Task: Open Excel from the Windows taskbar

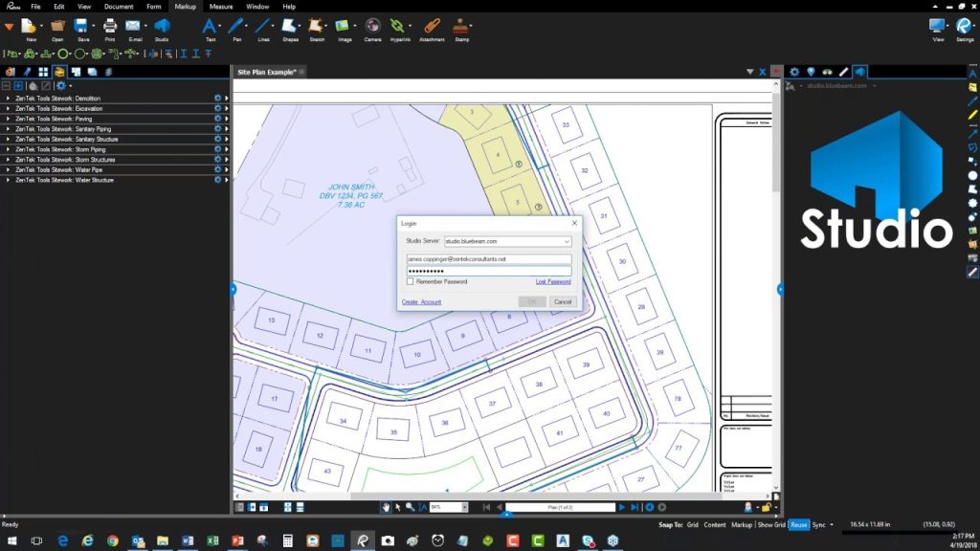Action: point(212,540)
